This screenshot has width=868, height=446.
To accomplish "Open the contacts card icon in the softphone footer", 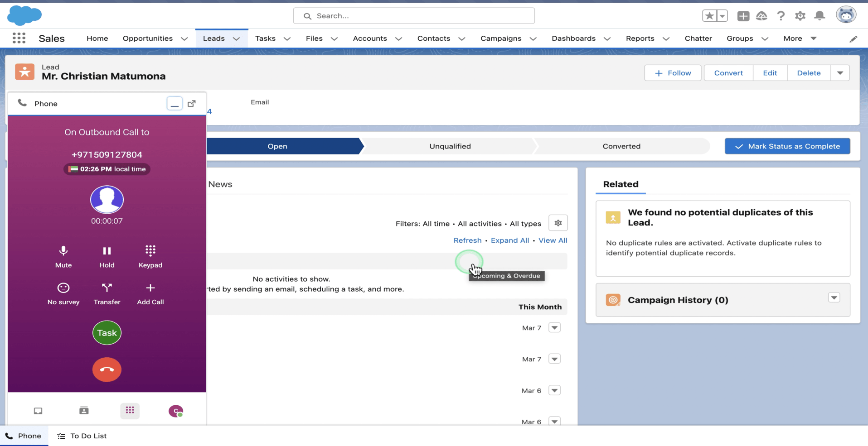I will [84, 411].
